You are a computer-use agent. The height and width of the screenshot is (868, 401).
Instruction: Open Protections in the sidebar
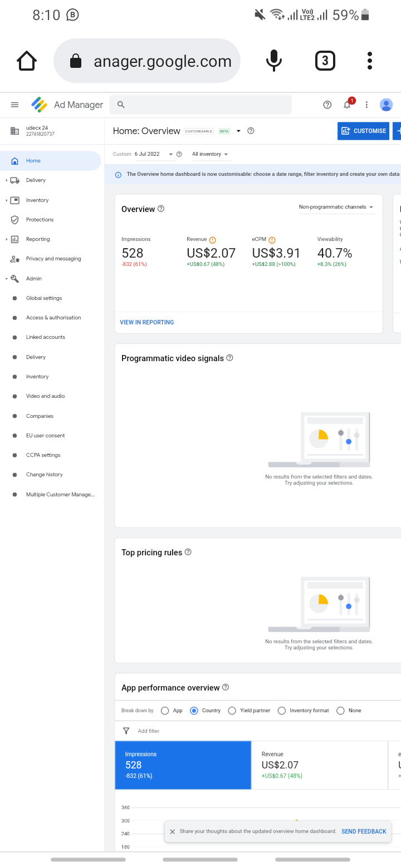point(40,220)
